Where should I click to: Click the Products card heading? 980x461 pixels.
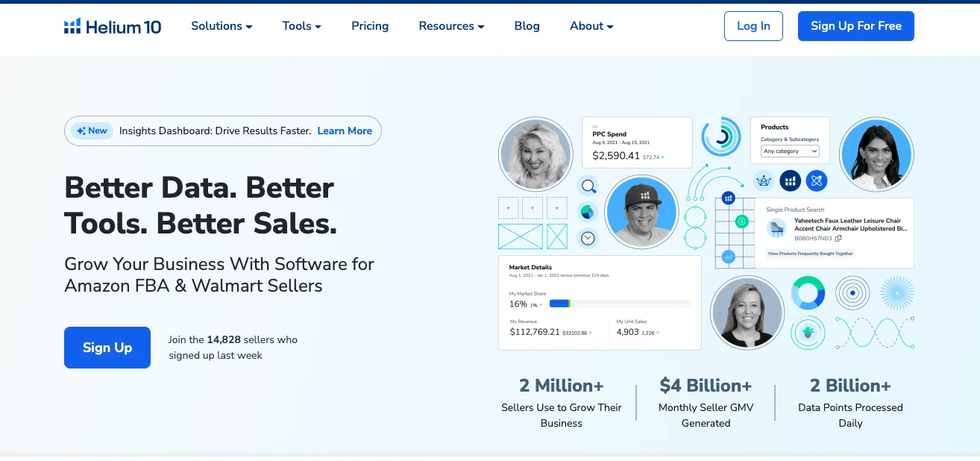click(x=775, y=127)
